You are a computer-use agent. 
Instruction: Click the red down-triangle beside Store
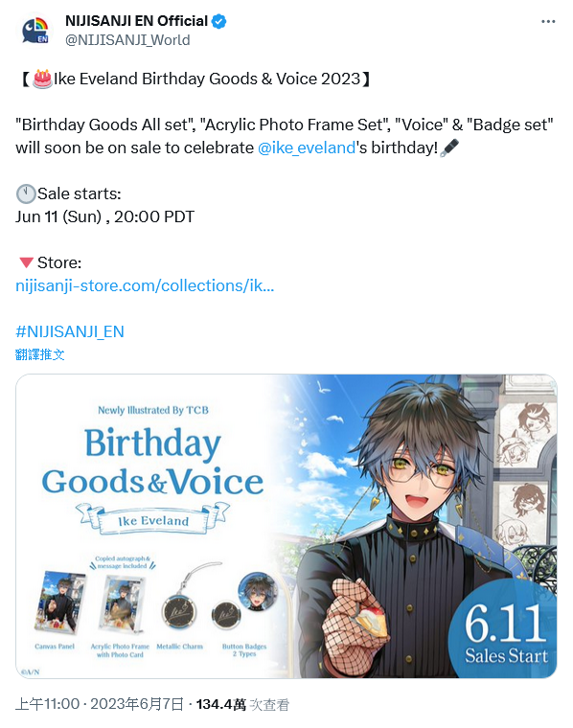tap(26, 262)
